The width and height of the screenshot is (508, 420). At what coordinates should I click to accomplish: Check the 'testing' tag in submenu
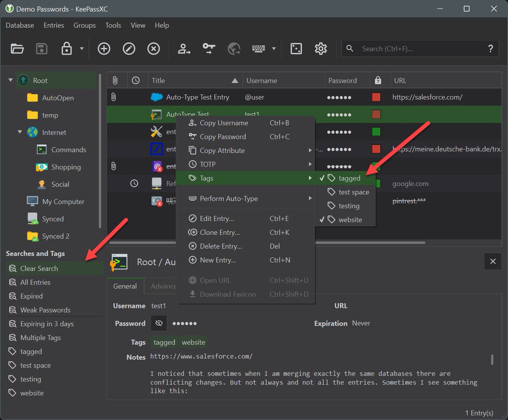click(x=345, y=206)
